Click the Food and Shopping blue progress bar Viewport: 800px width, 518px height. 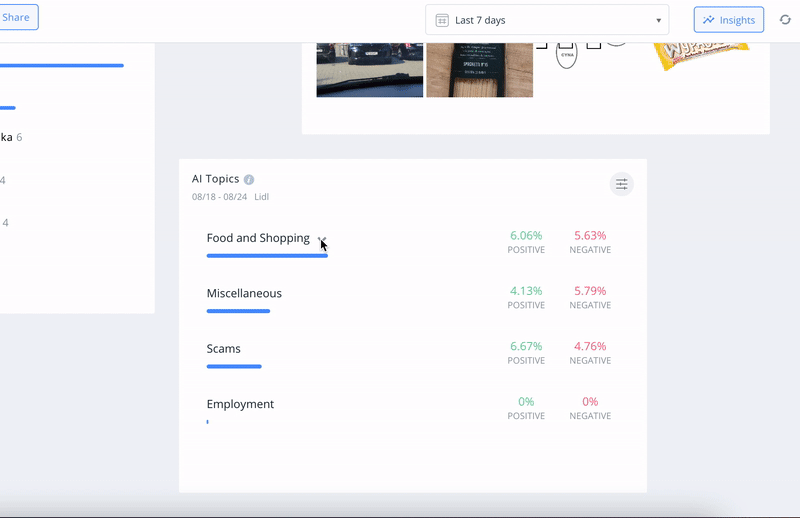click(267, 256)
